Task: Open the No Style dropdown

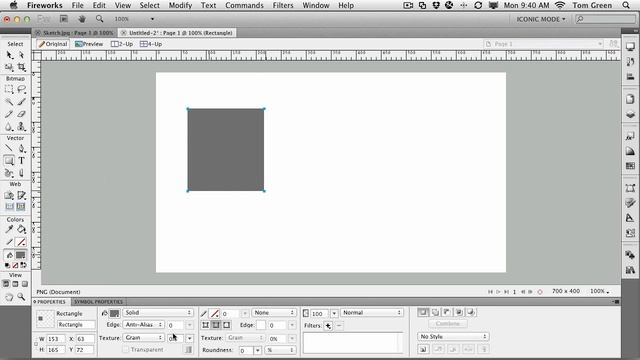Action: pos(453,337)
